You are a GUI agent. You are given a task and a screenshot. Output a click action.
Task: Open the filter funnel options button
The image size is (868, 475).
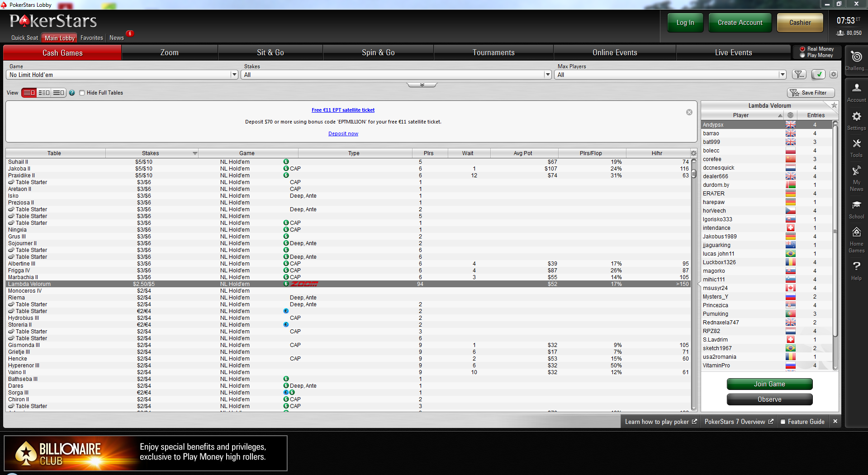799,75
